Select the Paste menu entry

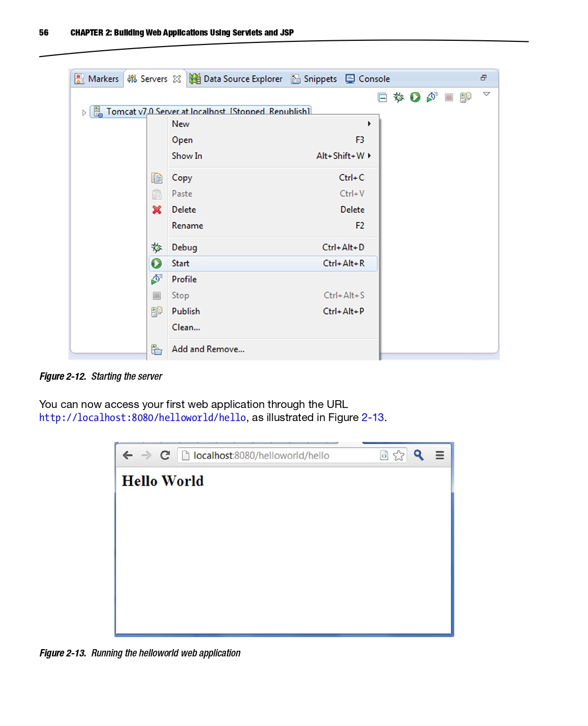(263, 194)
